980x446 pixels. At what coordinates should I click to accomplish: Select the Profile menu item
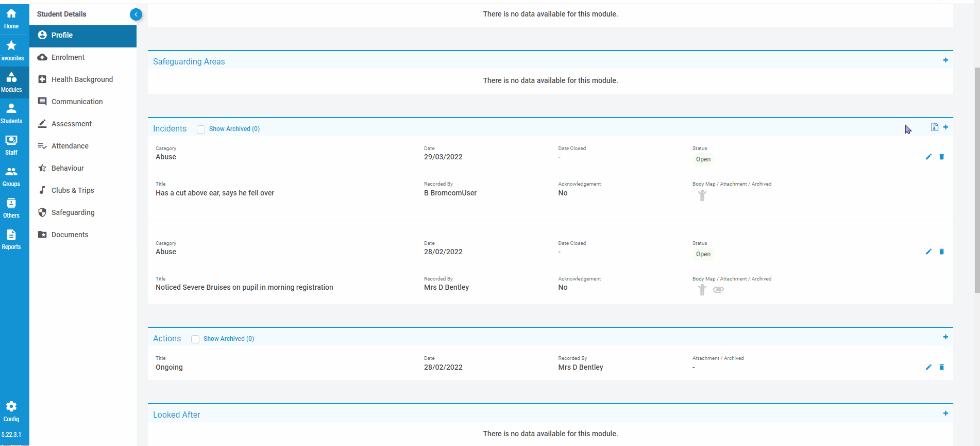click(83, 35)
